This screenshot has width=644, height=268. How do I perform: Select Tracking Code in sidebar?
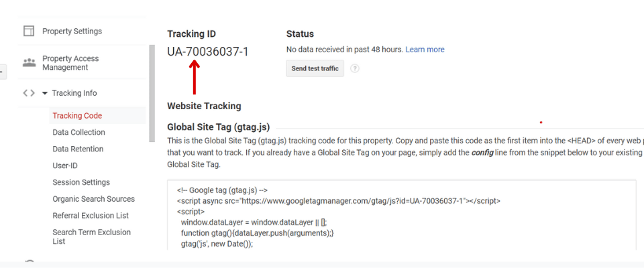pos(77,116)
